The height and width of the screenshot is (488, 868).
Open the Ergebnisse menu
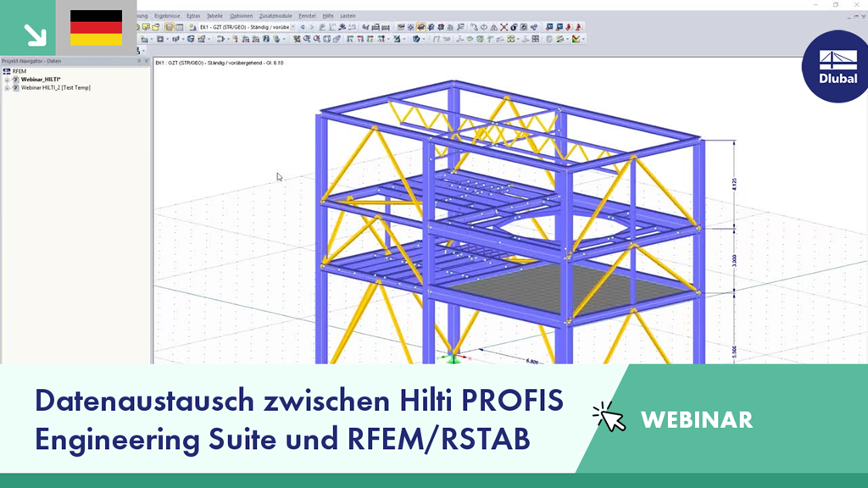pyautogui.click(x=167, y=16)
